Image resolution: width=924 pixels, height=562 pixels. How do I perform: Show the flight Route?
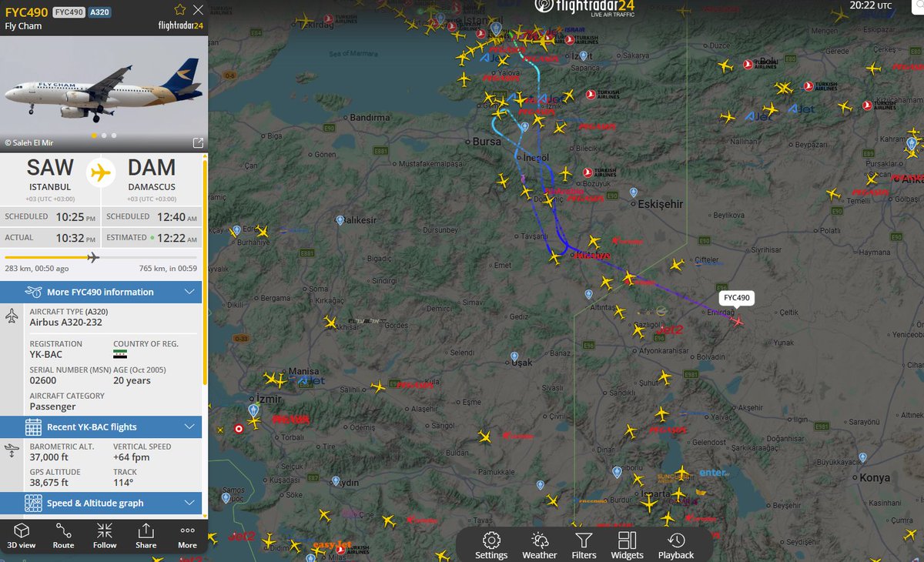coord(63,537)
